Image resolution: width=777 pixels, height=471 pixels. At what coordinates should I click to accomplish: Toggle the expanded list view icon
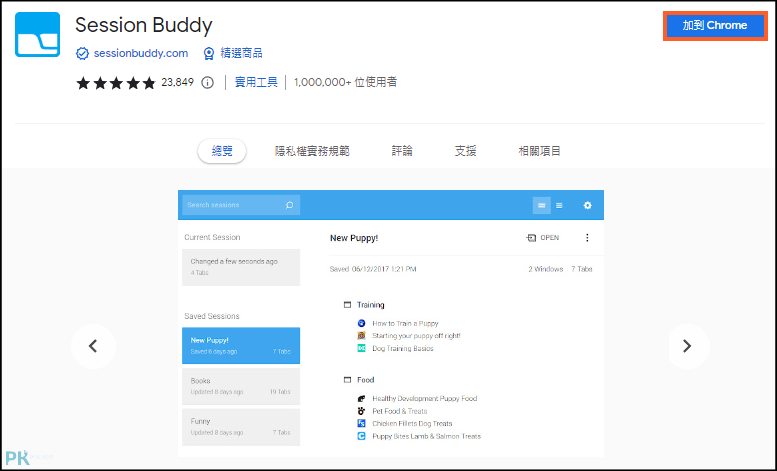[x=542, y=205]
